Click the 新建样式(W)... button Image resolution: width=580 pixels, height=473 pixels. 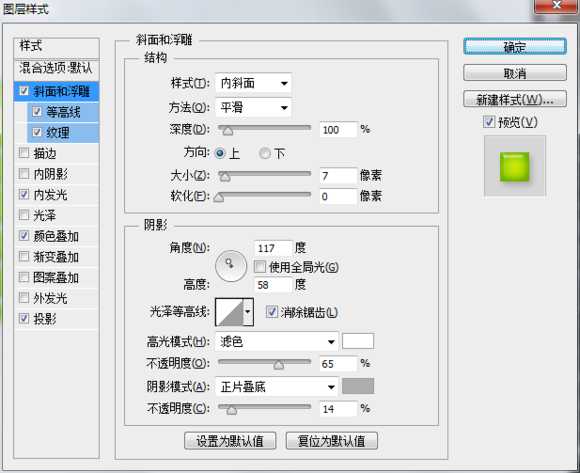coord(515,99)
